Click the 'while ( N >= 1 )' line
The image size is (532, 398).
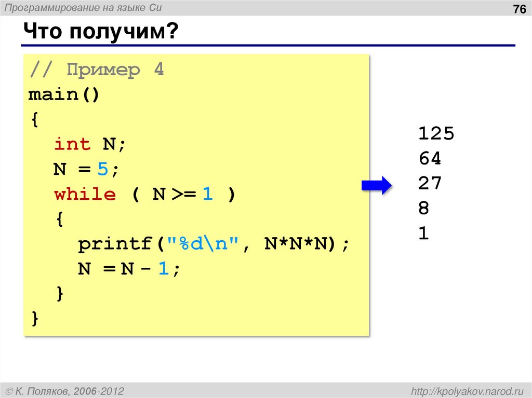144,194
